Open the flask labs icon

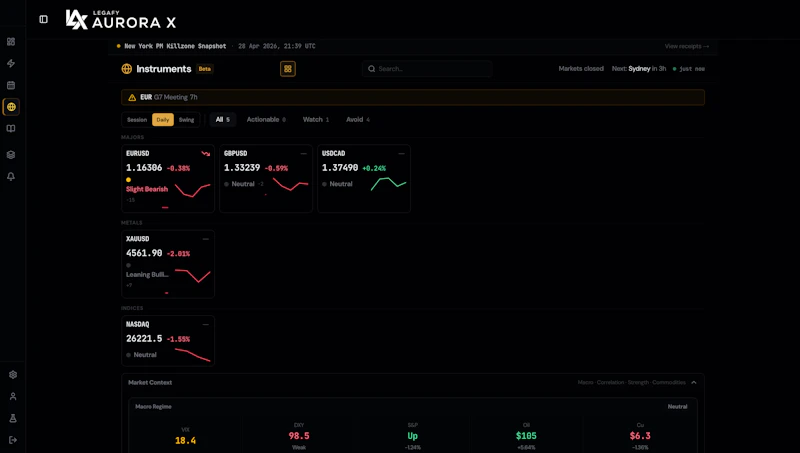pos(13,418)
